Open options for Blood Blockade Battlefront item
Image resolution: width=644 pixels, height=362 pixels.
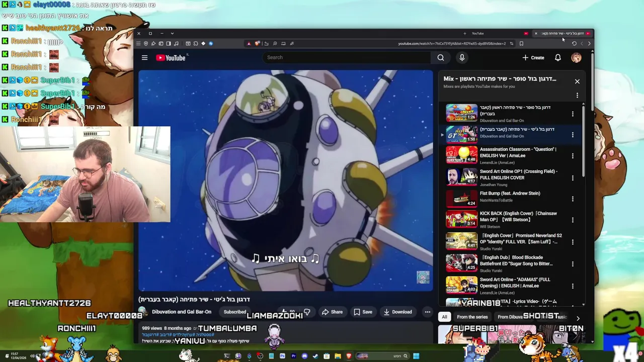pyautogui.click(x=573, y=264)
